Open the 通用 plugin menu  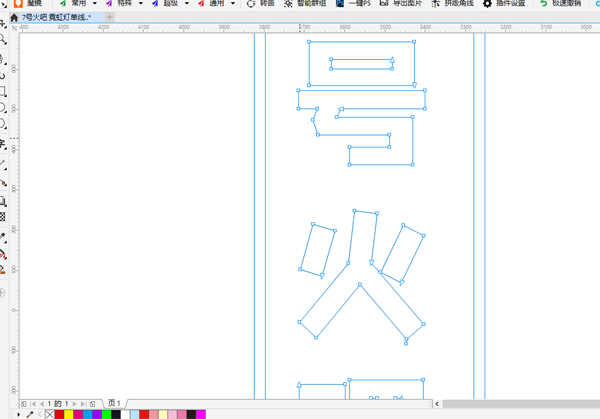coord(211,3)
